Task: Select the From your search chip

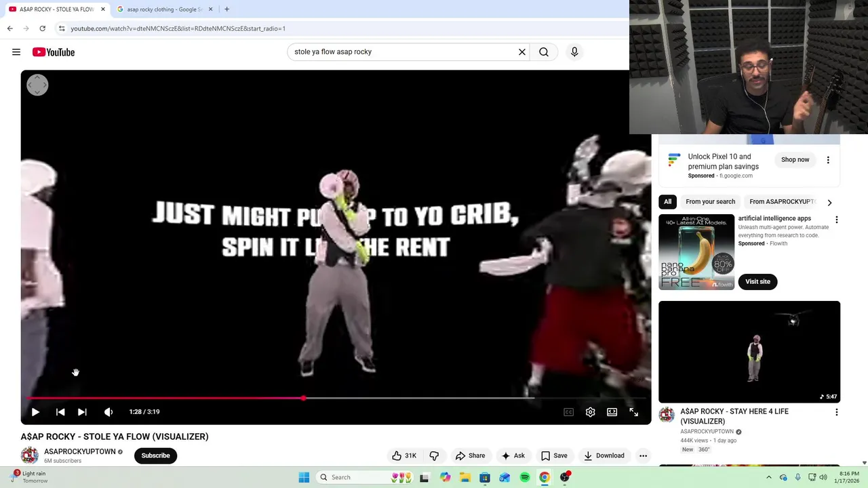Action: coord(710,201)
